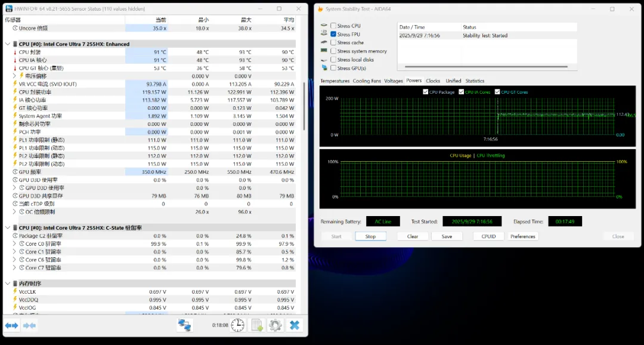Start logging with the sheet-plus icon

click(256, 325)
